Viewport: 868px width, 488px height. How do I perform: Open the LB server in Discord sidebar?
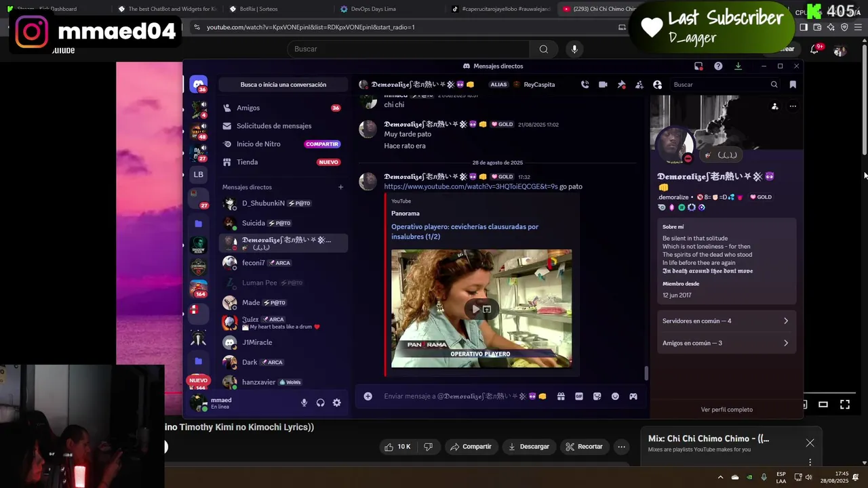point(198,174)
